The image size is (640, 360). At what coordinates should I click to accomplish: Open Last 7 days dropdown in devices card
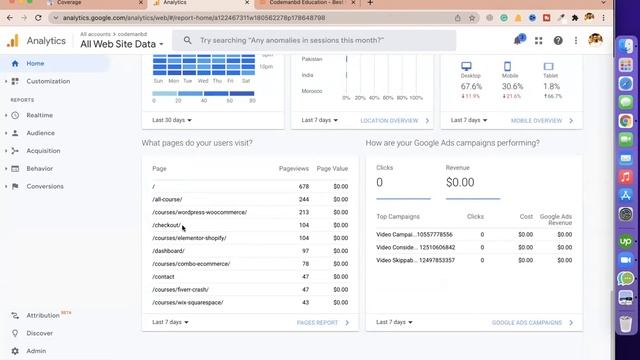click(469, 120)
